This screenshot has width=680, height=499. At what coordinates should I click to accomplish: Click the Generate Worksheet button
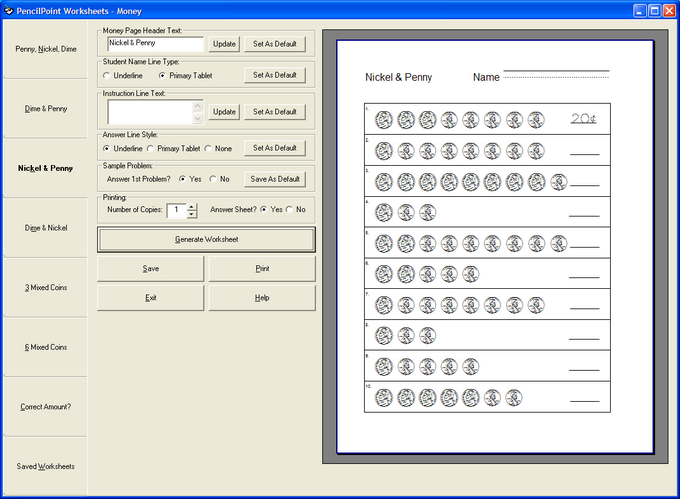coord(206,240)
